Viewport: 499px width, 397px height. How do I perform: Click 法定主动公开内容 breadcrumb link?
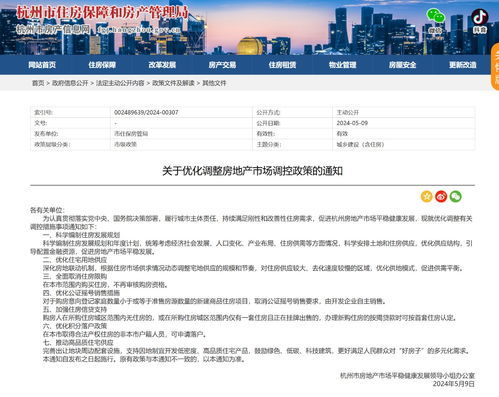pyautogui.click(x=120, y=83)
